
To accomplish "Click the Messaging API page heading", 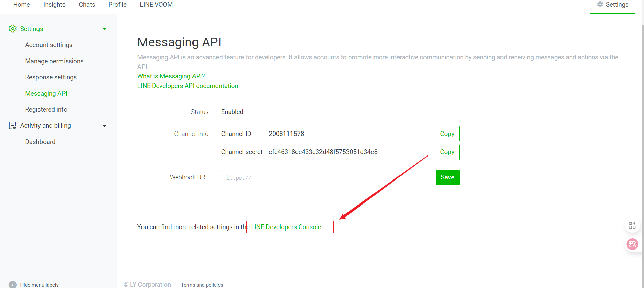I will tap(179, 42).
